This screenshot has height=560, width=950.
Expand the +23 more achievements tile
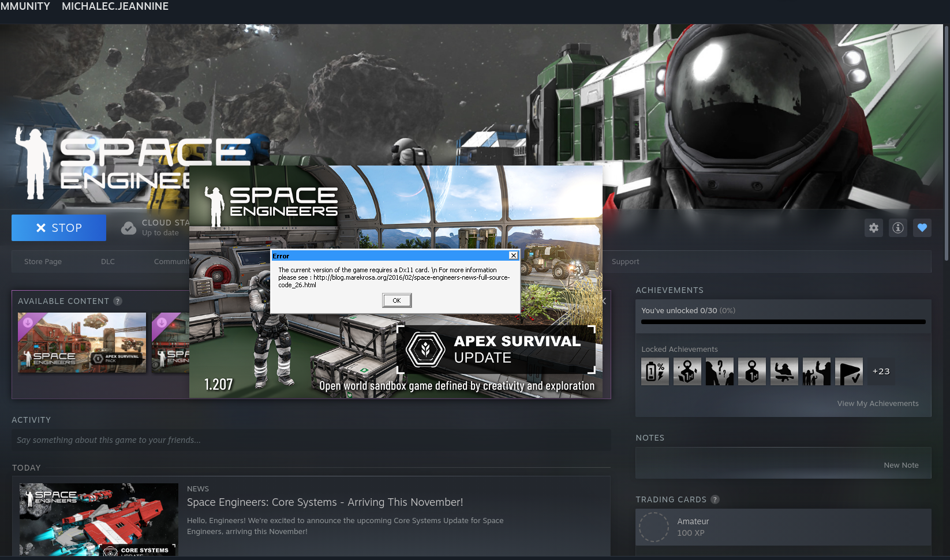tap(881, 371)
